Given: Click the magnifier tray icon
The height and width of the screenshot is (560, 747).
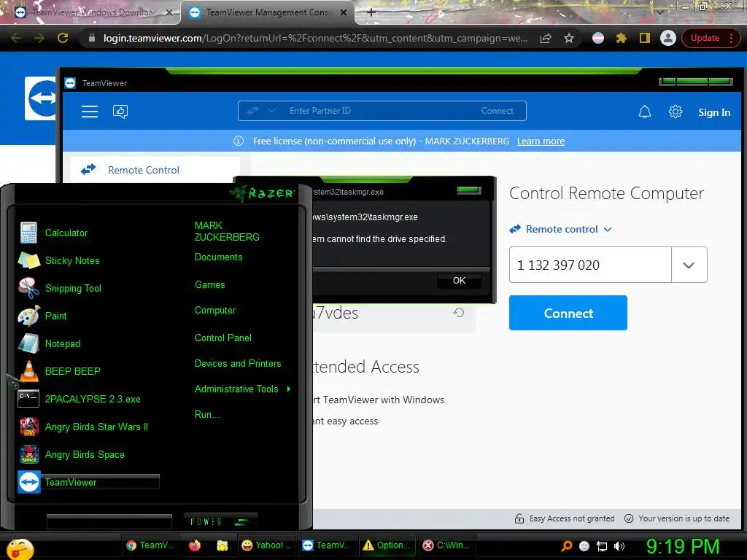Looking at the screenshot, I should (566, 546).
